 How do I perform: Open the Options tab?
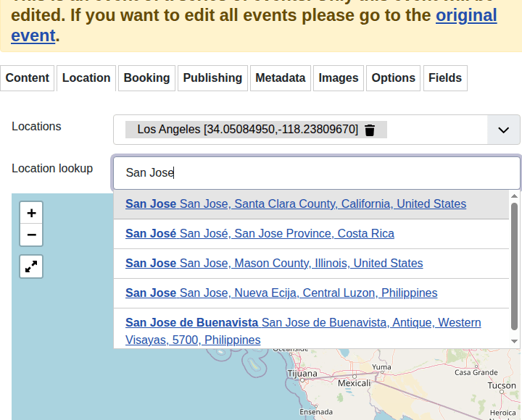[393, 78]
